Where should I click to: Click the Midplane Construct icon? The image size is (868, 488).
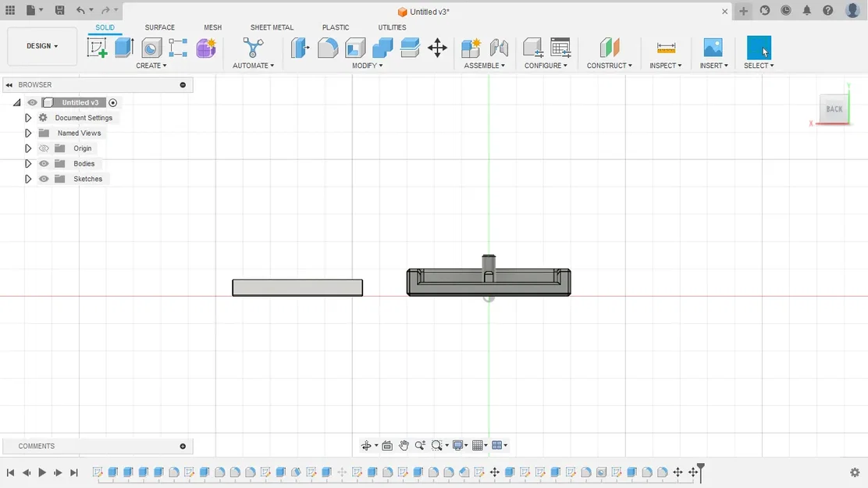610,48
